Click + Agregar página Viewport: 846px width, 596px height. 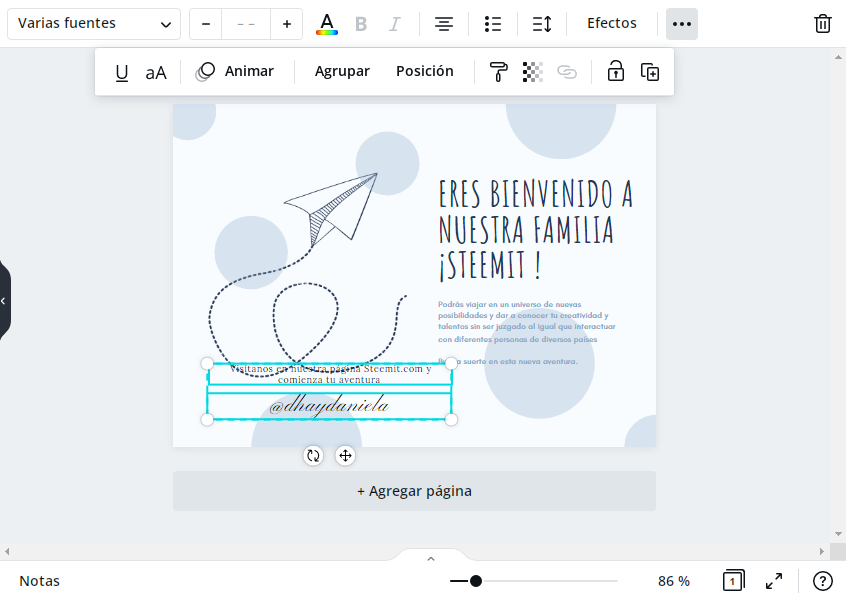(414, 491)
